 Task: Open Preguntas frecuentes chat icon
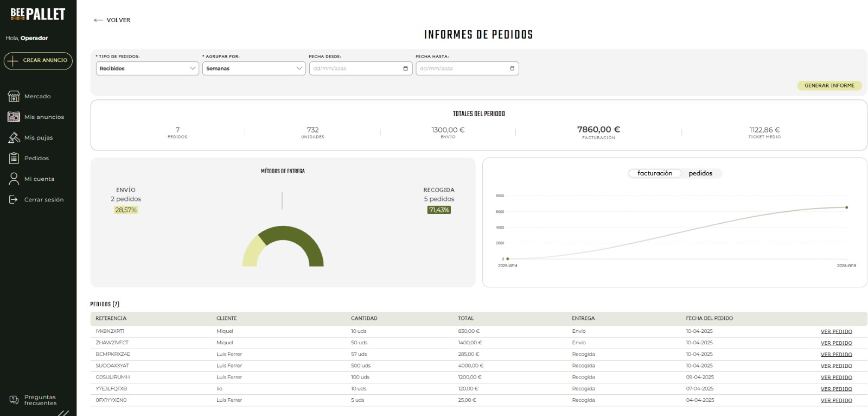click(14, 400)
